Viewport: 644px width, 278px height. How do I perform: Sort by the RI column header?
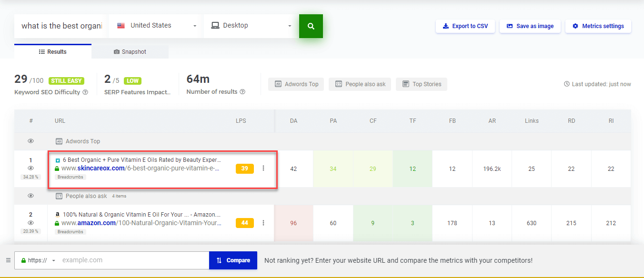coord(611,121)
